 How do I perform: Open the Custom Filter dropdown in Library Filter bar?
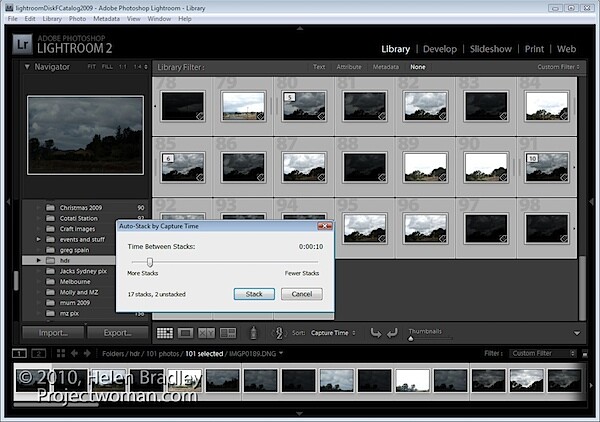point(558,67)
